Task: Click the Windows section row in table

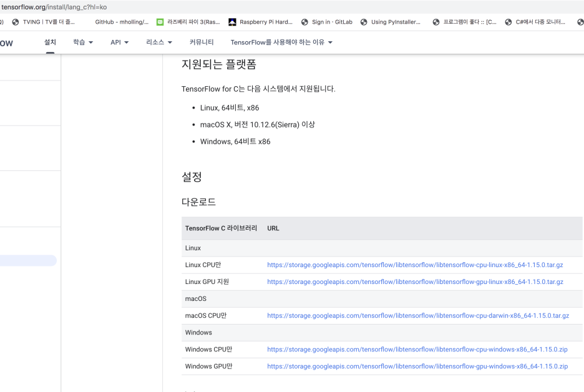Action: pos(382,333)
